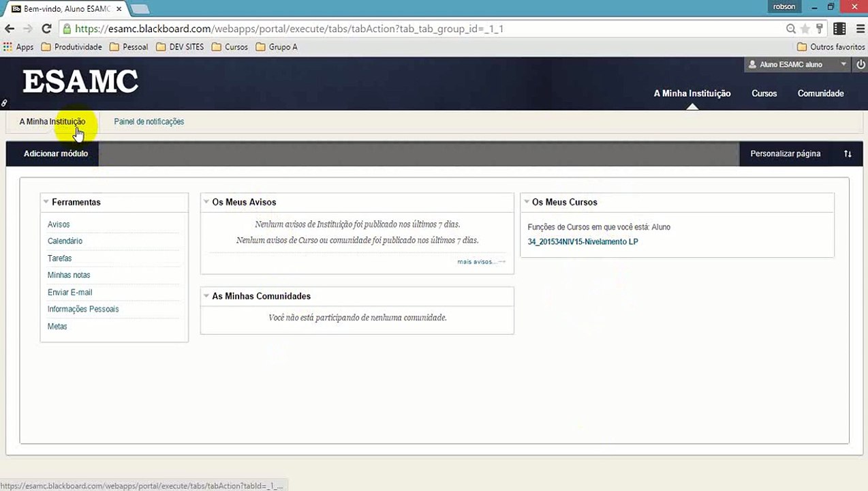Click the robson profile button in title bar
The width and height of the screenshot is (868, 491).
(784, 7)
